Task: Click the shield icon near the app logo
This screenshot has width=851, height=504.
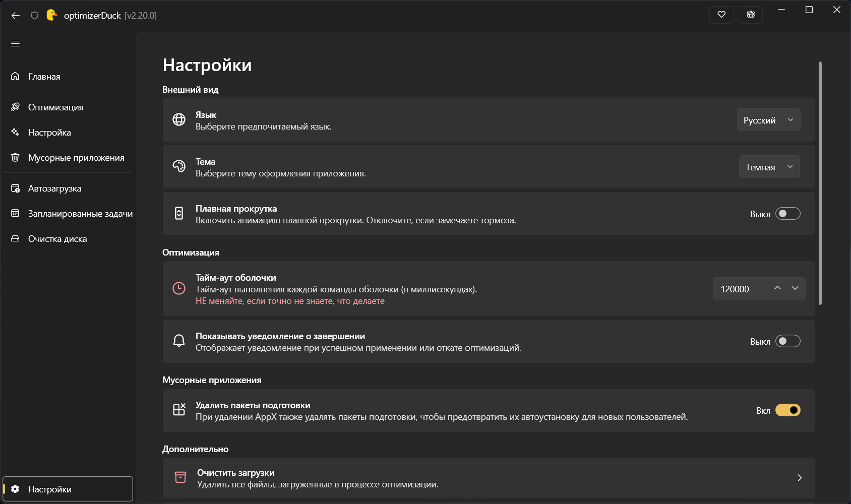Action: click(x=34, y=16)
